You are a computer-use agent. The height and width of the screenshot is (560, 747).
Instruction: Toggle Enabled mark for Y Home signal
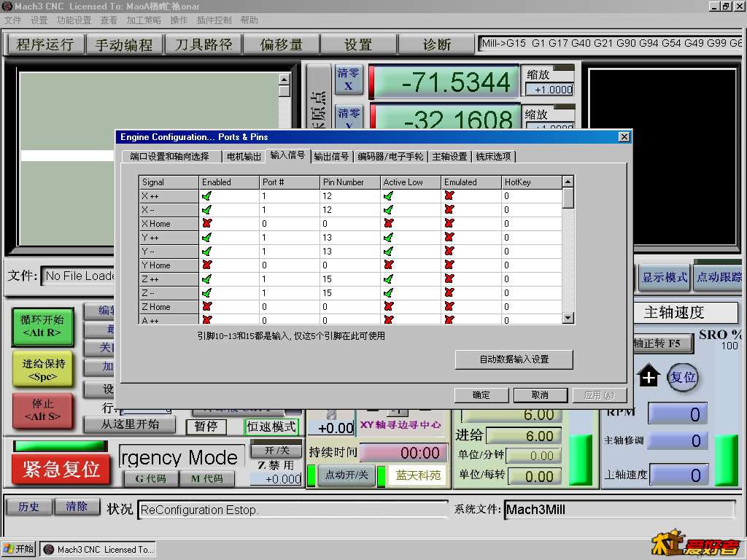point(206,265)
